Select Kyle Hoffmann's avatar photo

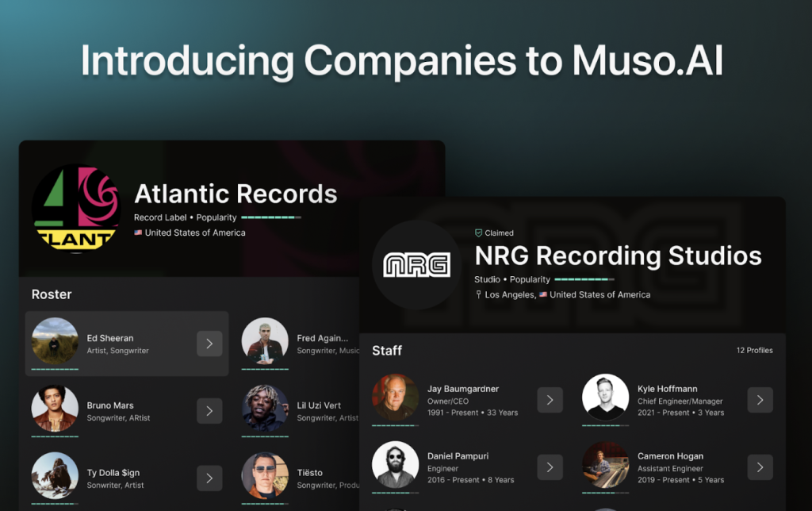click(x=605, y=398)
